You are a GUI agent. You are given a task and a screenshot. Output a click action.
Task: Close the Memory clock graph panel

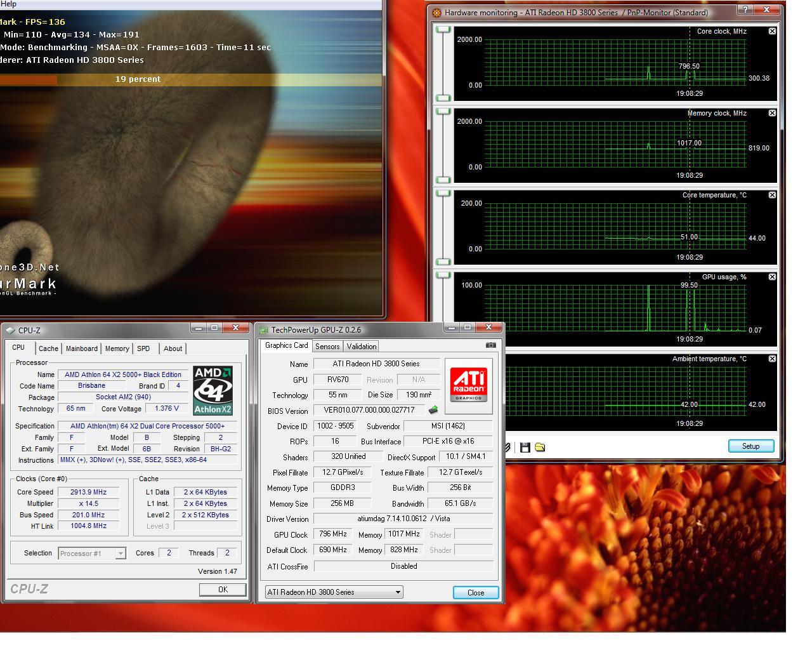point(772,113)
